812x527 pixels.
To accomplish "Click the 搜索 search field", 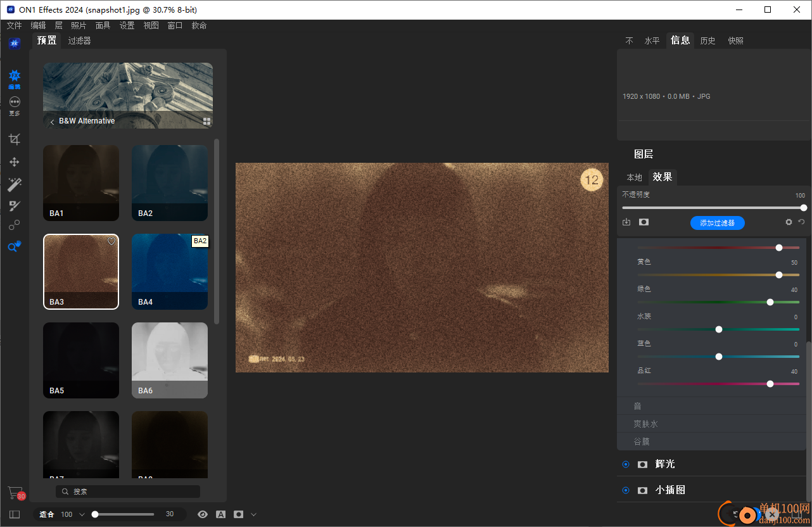I will click(x=127, y=492).
